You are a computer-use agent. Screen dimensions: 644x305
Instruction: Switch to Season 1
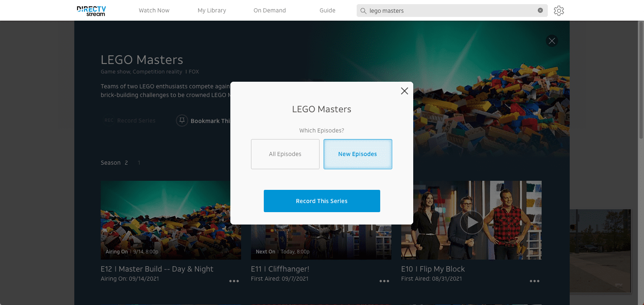[139, 163]
